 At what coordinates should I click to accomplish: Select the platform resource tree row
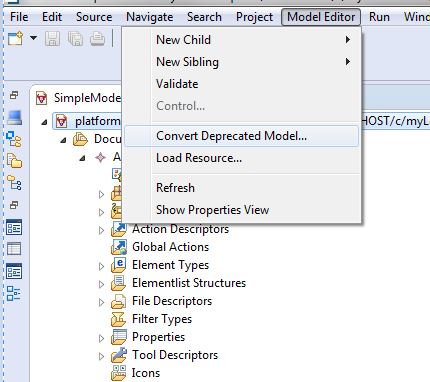[241, 121]
